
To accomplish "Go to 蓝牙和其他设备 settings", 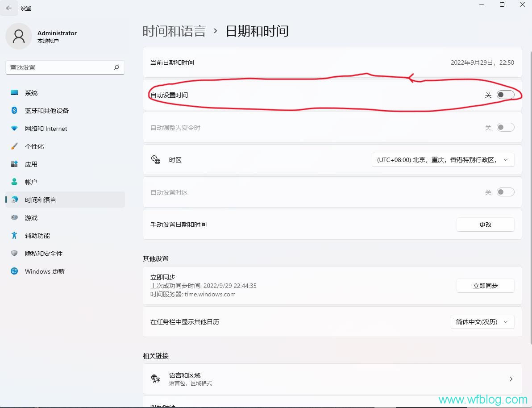I will (x=65, y=111).
